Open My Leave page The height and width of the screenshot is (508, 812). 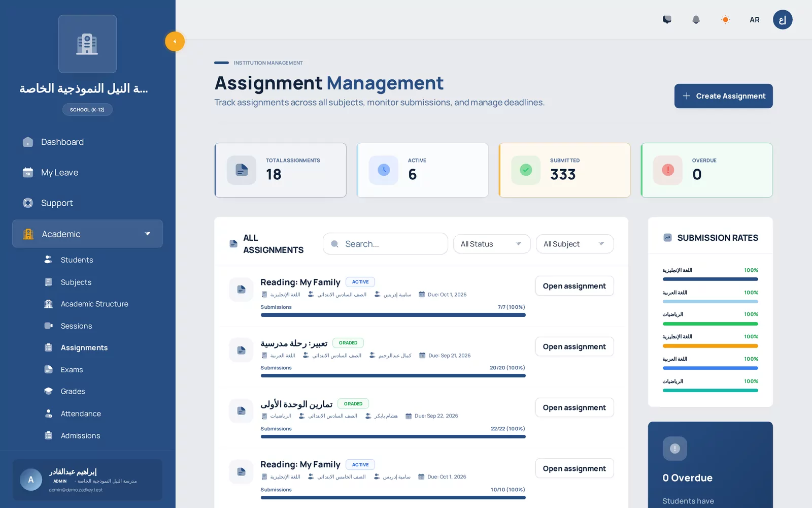(87, 173)
